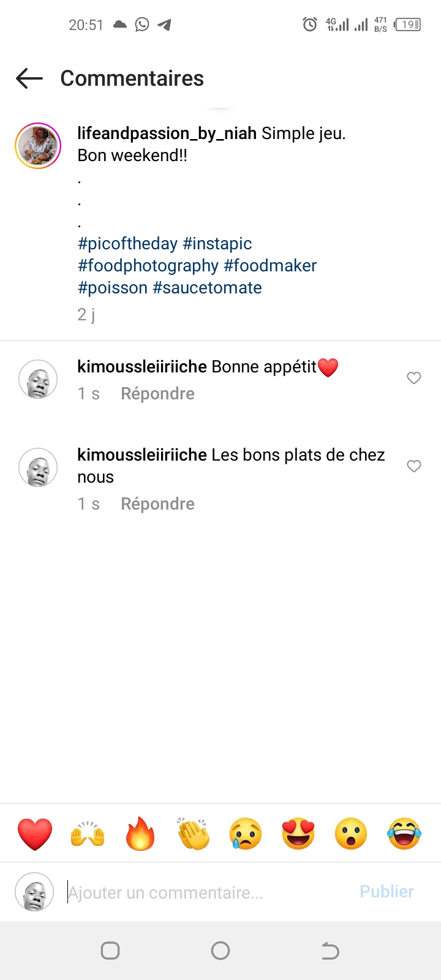Reply to the "Bonne appétit" comment
This screenshot has width=441, height=980.
157,394
